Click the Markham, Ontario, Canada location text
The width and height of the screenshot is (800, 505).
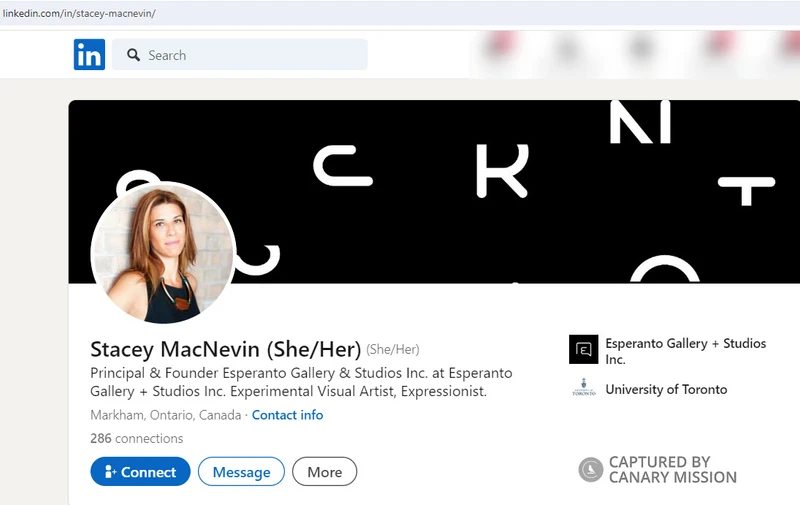tap(166, 415)
